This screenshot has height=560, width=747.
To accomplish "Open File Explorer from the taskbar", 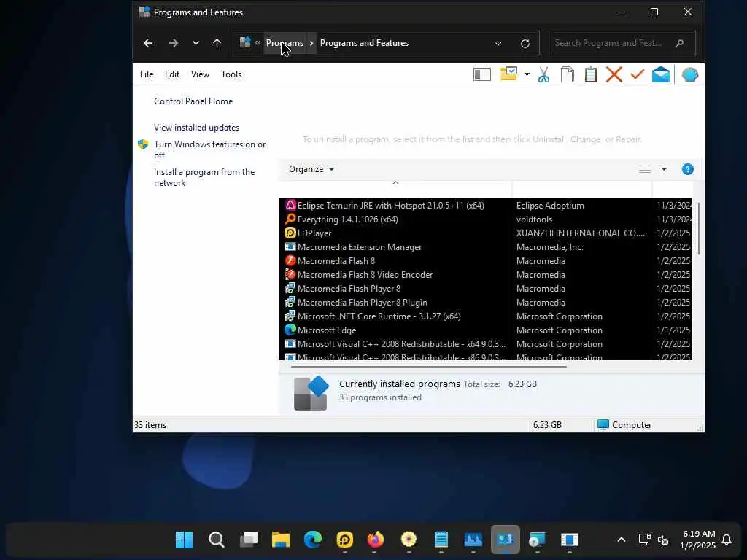I will [281, 540].
